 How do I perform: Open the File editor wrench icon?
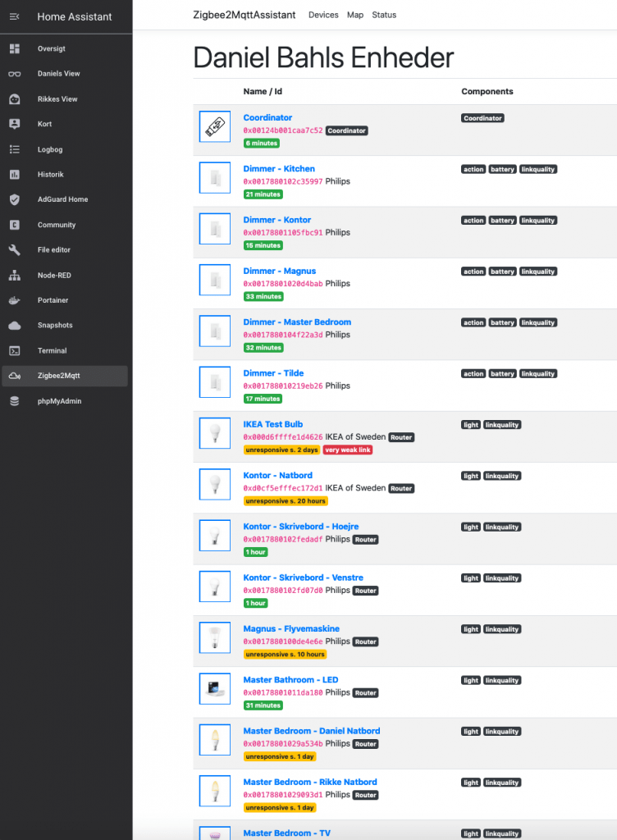(15, 249)
